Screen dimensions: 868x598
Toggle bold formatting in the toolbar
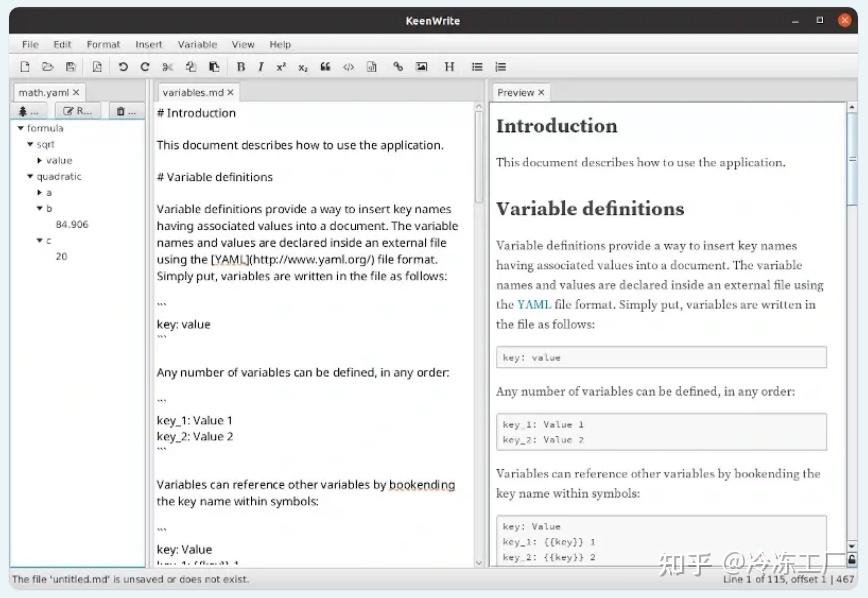[241, 66]
